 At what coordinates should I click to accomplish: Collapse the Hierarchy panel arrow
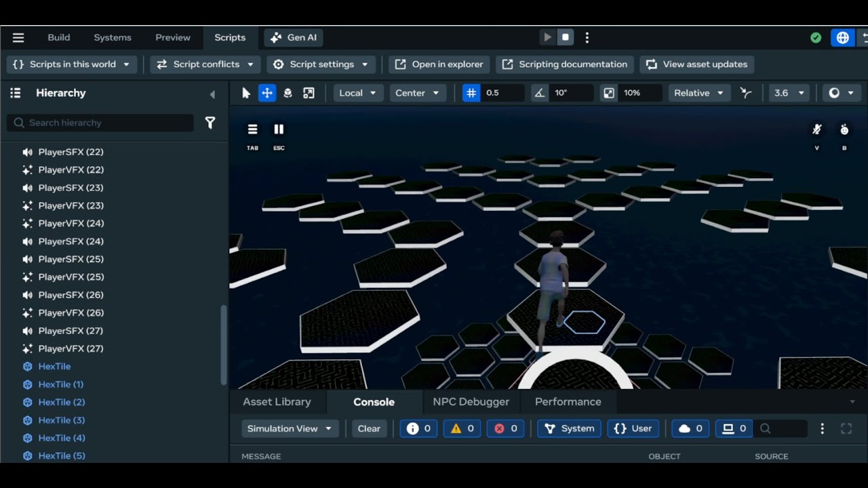[212, 94]
